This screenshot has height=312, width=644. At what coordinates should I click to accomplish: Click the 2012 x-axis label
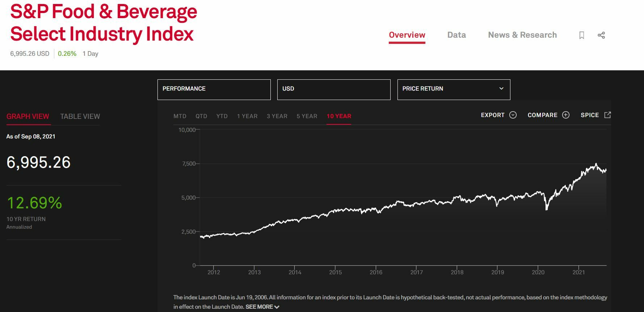pyautogui.click(x=214, y=273)
